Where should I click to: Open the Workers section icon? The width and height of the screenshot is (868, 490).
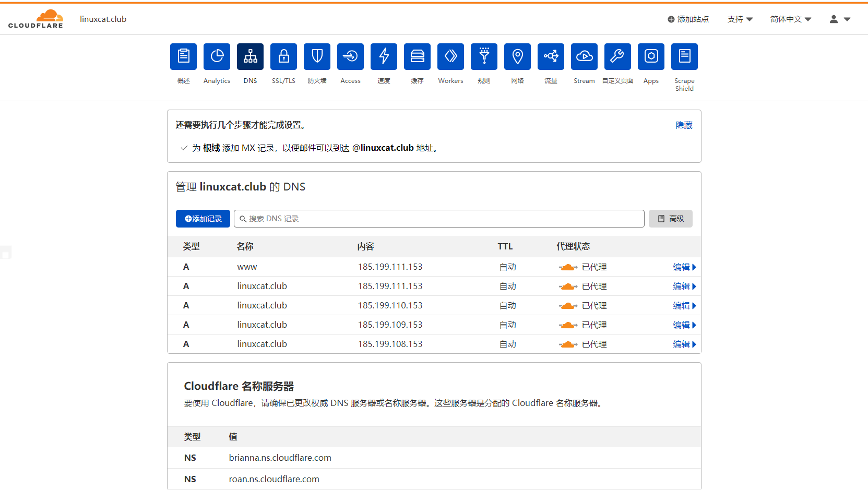coord(450,56)
